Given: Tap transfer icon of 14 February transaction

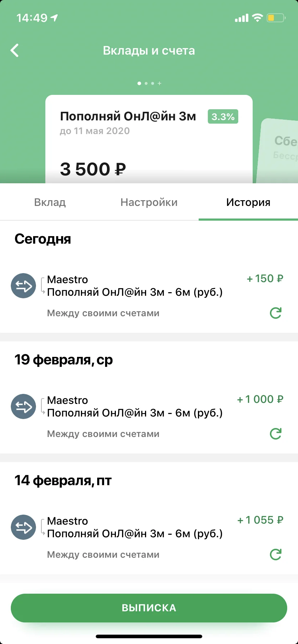Looking at the screenshot, I should [x=23, y=528].
